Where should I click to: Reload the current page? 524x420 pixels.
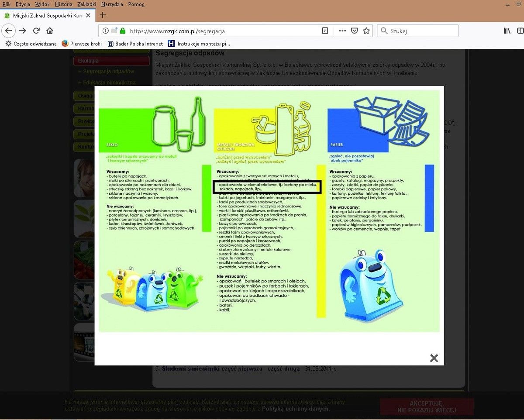37,31
